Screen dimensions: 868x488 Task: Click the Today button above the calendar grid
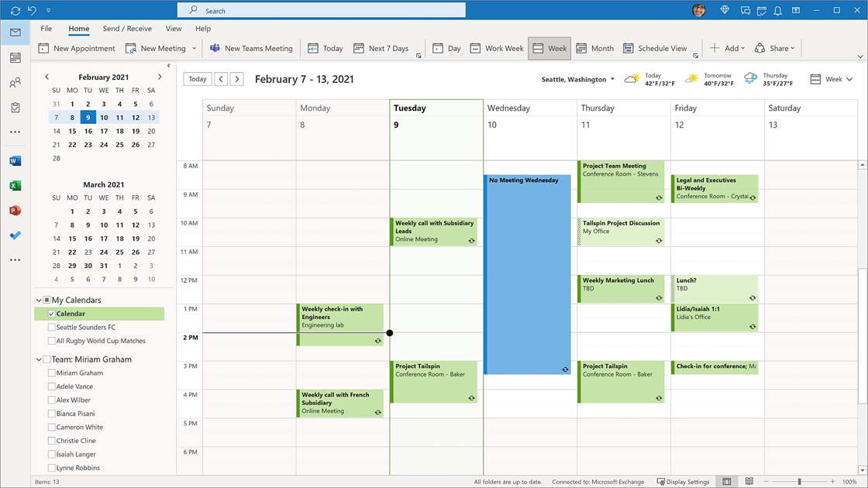click(x=197, y=79)
